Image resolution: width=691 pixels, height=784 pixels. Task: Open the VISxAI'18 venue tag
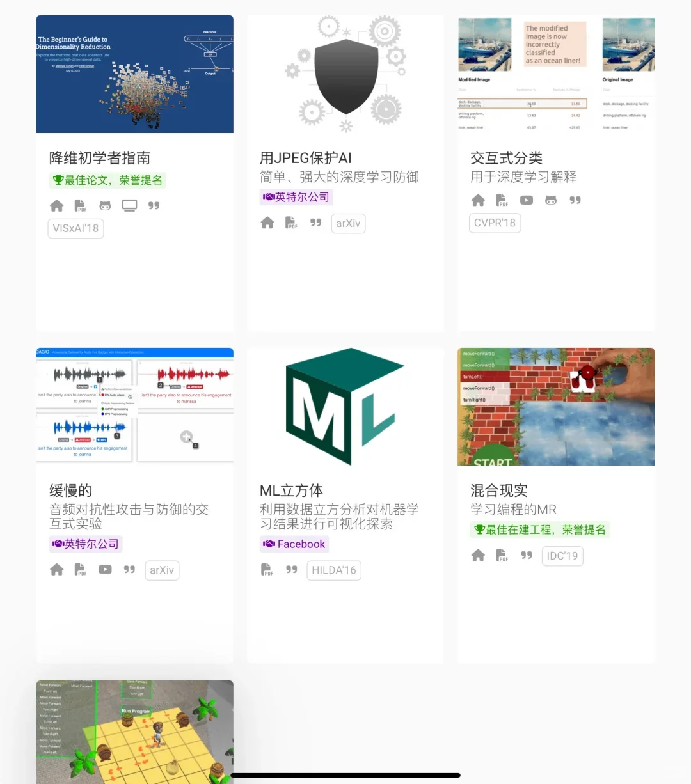[75, 228]
